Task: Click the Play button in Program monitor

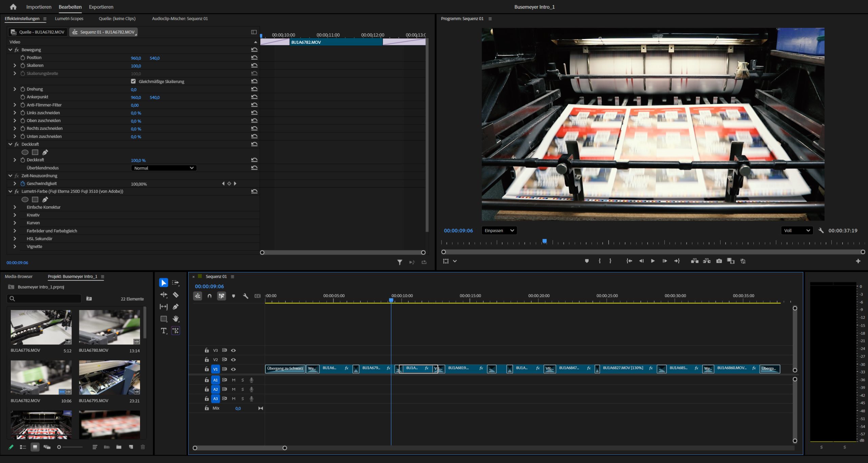Action: [653, 261]
